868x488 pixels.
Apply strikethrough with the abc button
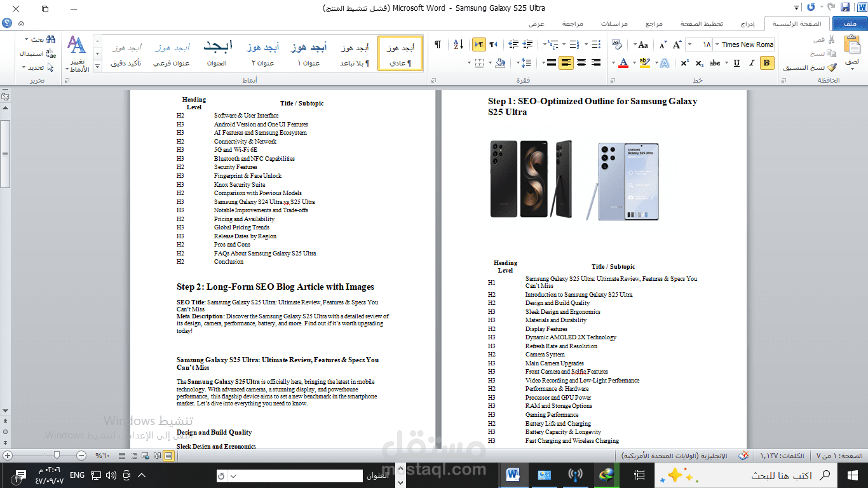point(715,63)
